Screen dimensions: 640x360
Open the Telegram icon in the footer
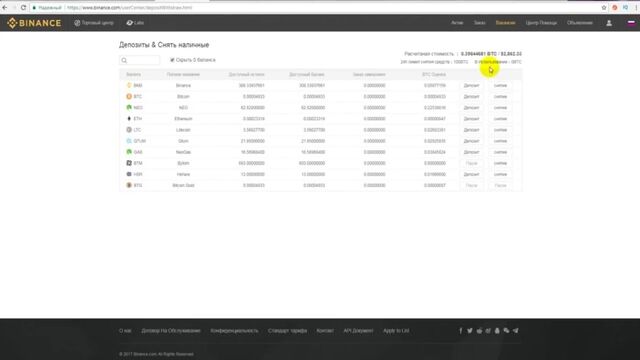coord(516,331)
